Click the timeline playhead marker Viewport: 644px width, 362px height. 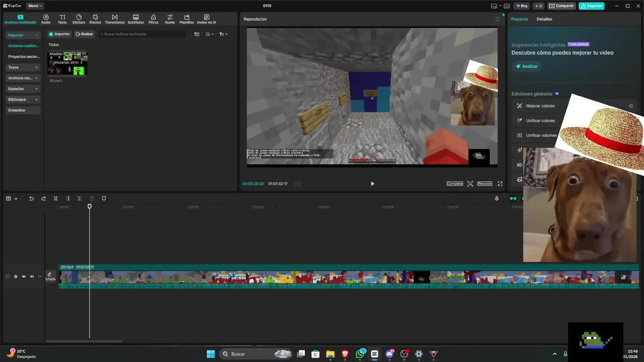click(90, 206)
